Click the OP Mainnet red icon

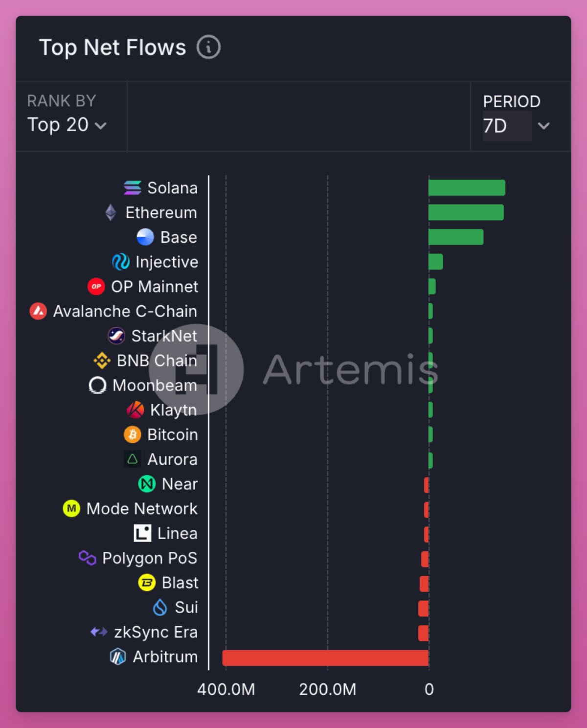pos(96,287)
